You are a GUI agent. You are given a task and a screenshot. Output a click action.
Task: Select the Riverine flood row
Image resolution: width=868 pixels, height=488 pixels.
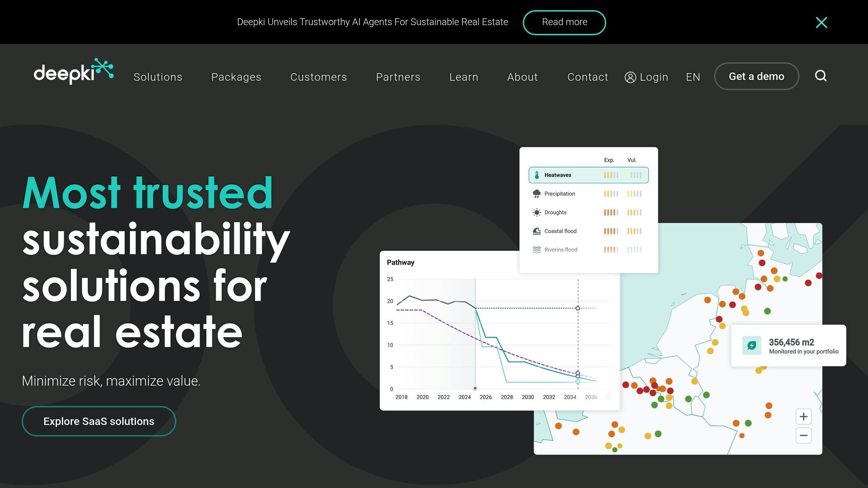point(561,250)
